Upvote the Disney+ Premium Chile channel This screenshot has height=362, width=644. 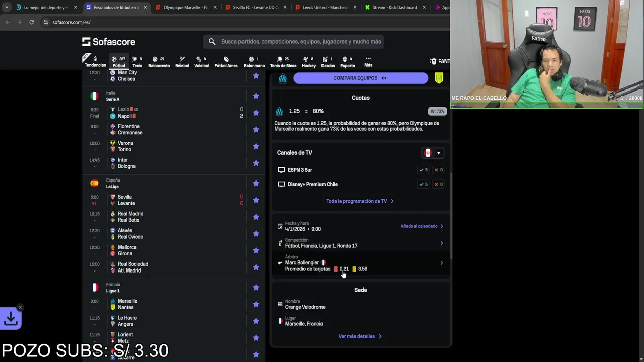423,184
